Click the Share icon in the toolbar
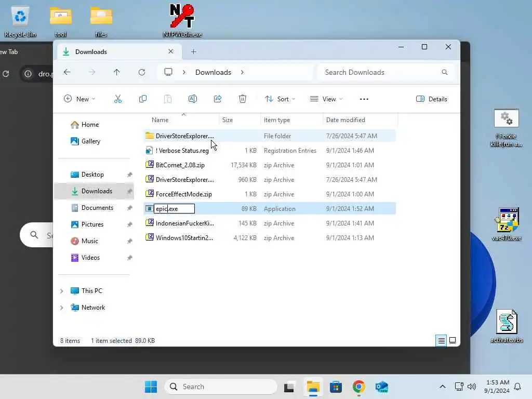The image size is (532, 399). (x=218, y=99)
